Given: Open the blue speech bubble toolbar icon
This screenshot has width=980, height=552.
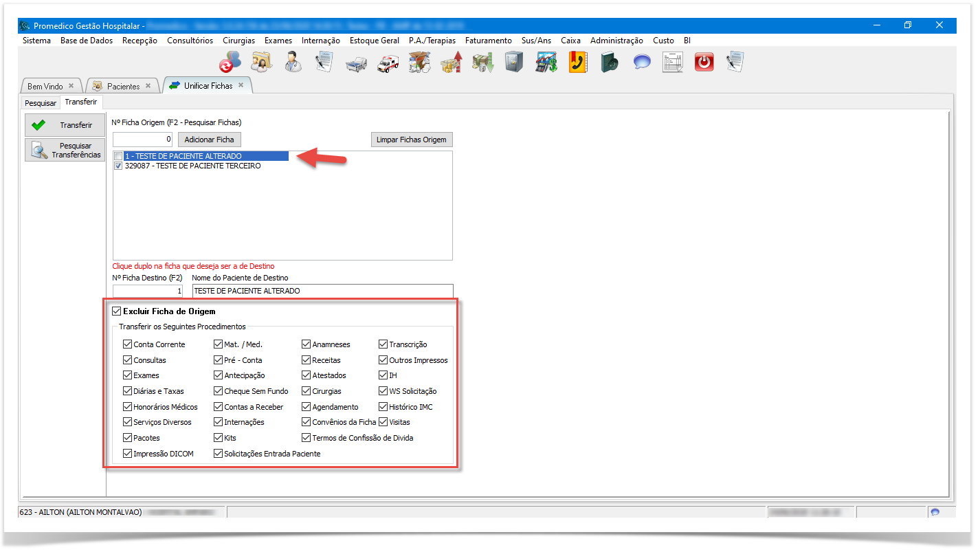Looking at the screenshot, I should (x=642, y=63).
